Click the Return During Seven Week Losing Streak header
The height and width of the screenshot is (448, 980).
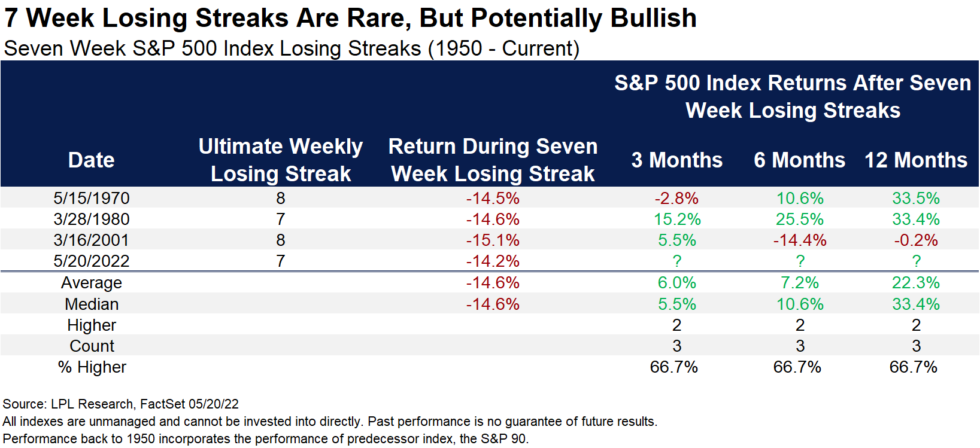coord(493,160)
